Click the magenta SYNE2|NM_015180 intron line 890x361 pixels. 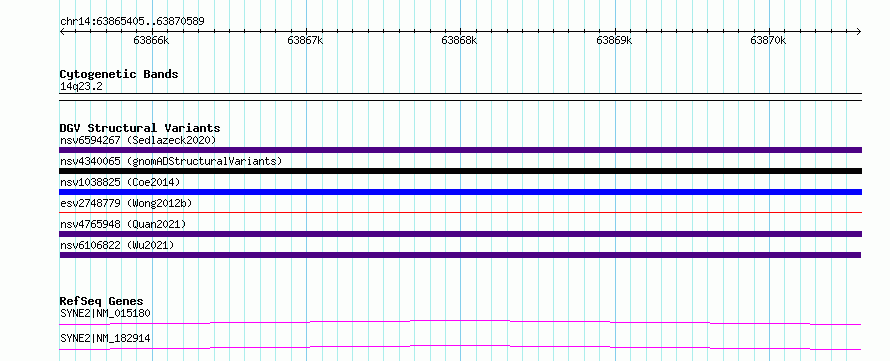point(460,321)
